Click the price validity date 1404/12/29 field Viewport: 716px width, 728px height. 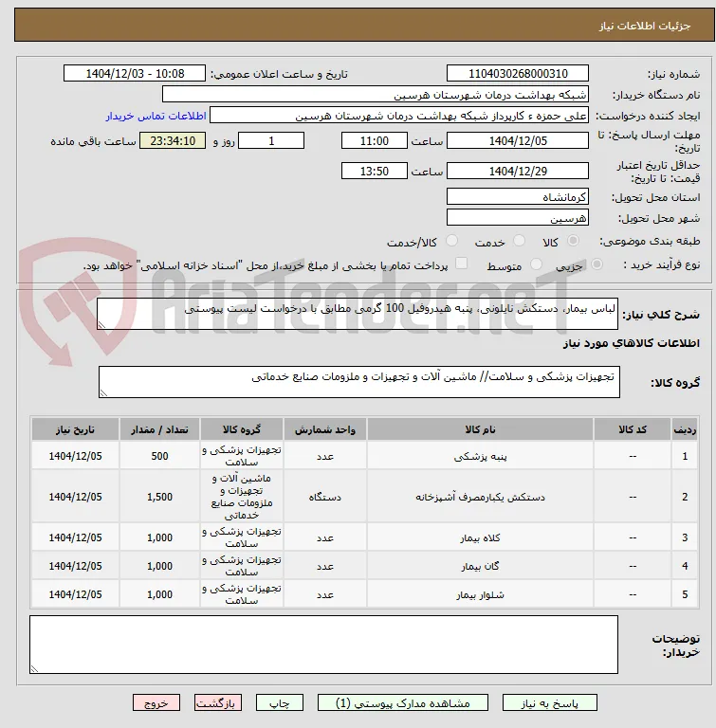(518, 171)
